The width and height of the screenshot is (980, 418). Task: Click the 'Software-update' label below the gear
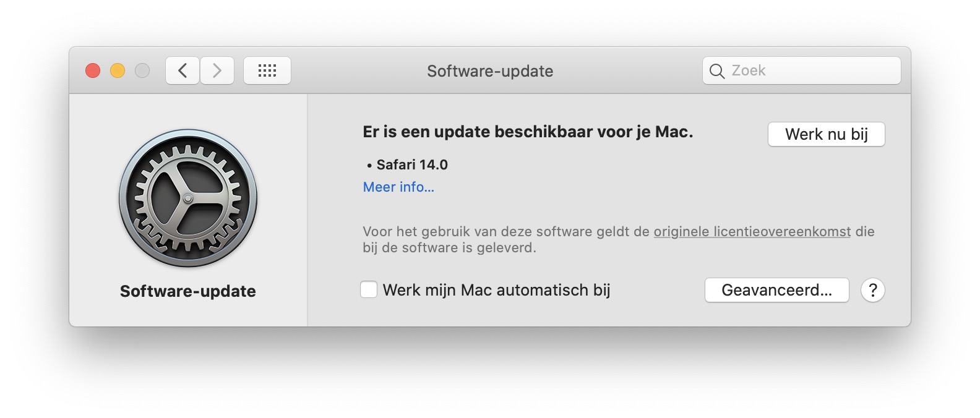188,291
